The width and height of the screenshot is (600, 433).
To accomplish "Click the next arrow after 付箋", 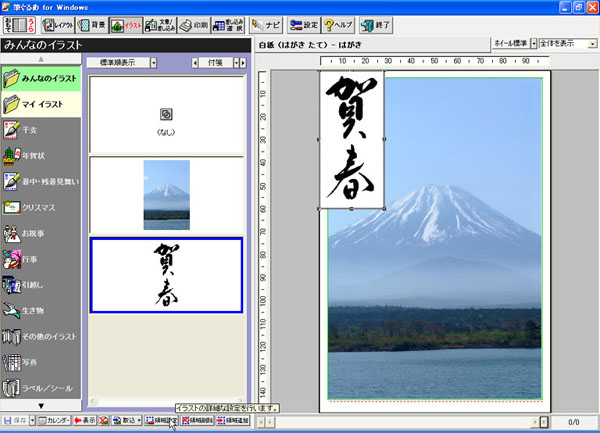I will point(243,63).
